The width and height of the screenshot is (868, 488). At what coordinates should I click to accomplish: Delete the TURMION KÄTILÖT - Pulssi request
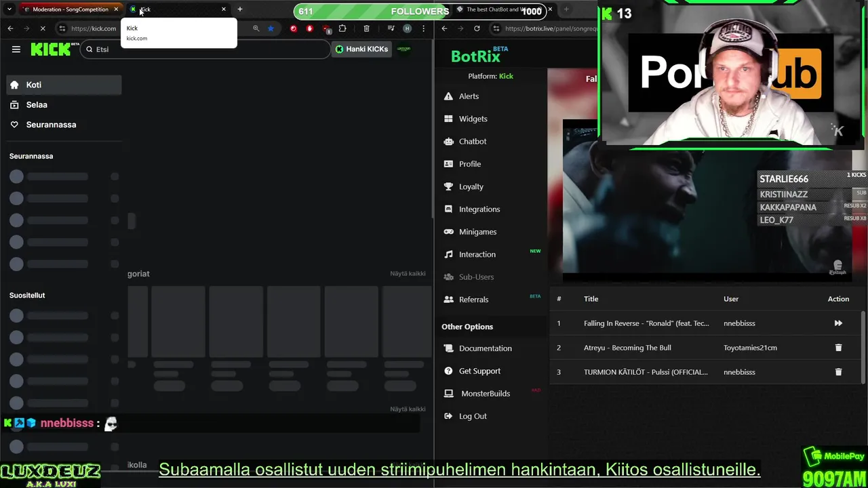pyautogui.click(x=838, y=372)
